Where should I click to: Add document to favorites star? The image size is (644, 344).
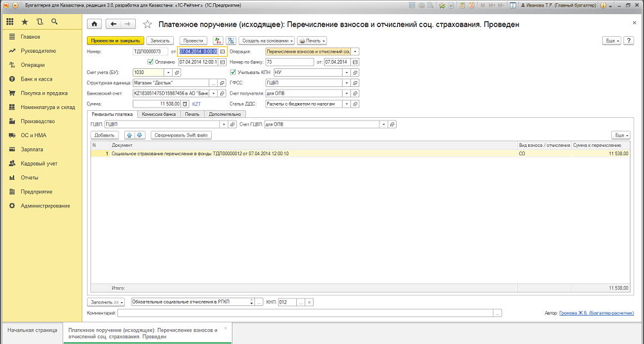(147, 24)
